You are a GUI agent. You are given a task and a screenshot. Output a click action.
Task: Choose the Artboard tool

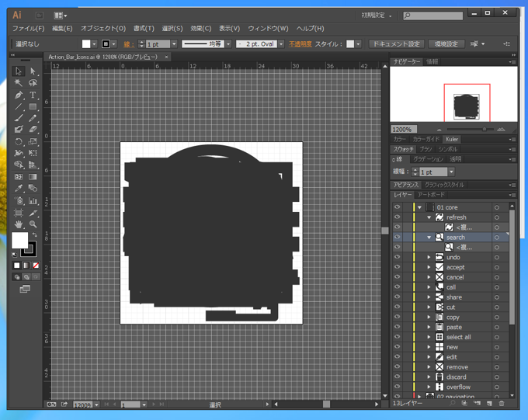(x=18, y=213)
